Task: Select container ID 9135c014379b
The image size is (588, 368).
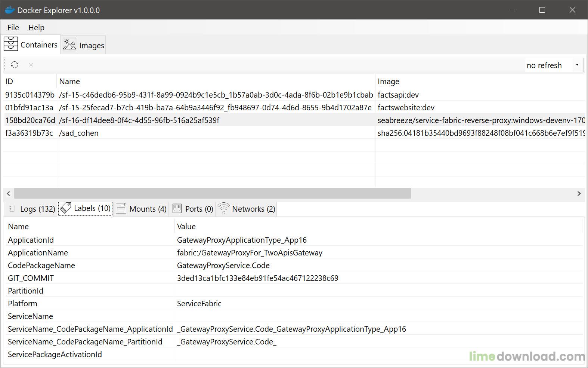Action: [30, 95]
